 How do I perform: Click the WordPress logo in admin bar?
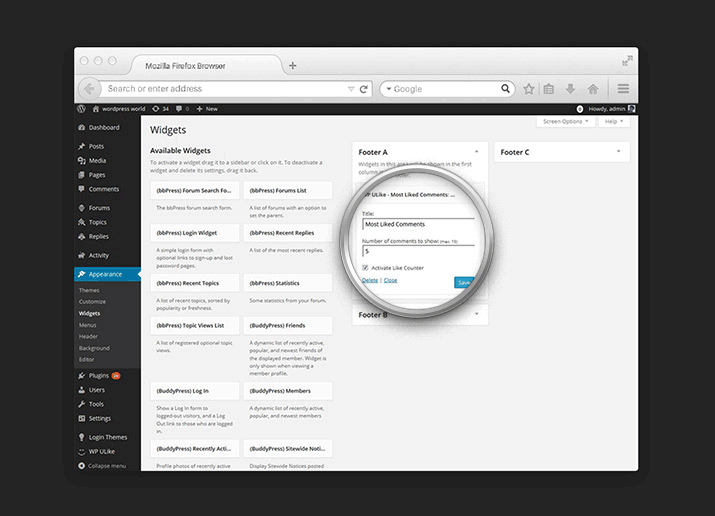click(81, 108)
